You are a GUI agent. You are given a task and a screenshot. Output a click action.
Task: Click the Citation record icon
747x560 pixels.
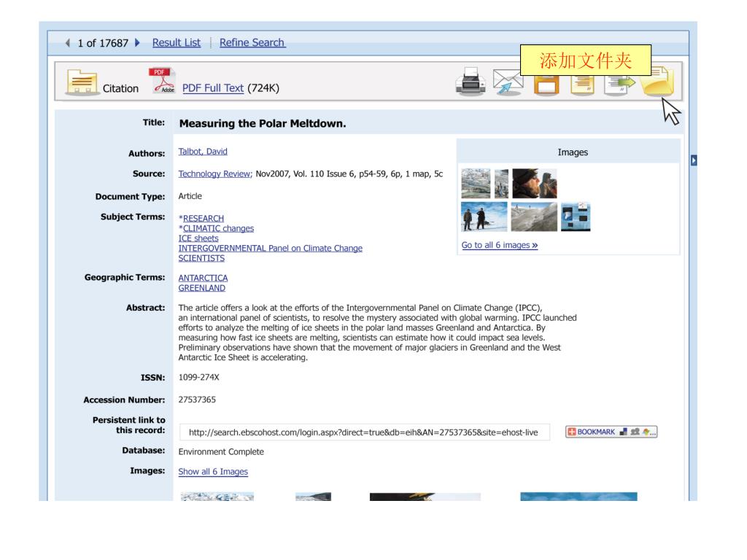click(x=82, y=82)
